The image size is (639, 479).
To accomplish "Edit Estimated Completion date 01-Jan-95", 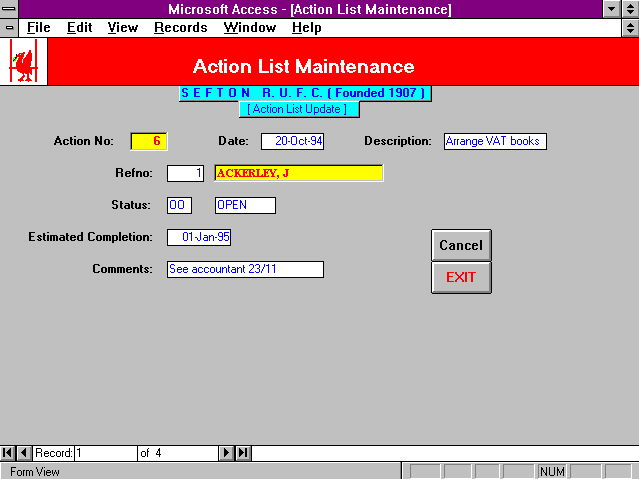I will click(199, 237).
